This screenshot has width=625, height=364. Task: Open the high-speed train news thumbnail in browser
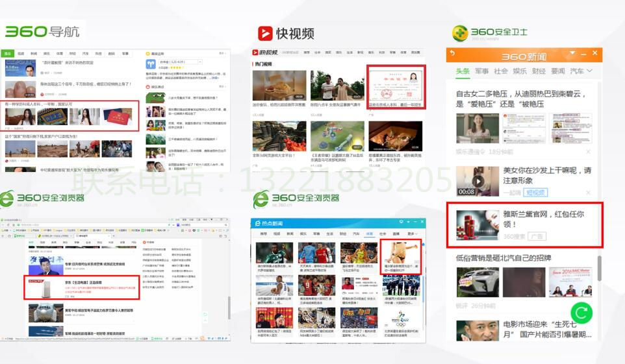coord(45,313)
